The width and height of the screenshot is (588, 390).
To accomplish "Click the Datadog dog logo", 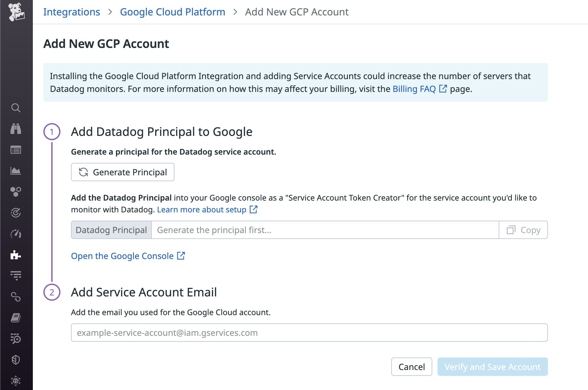I will (x=16, y=12).
